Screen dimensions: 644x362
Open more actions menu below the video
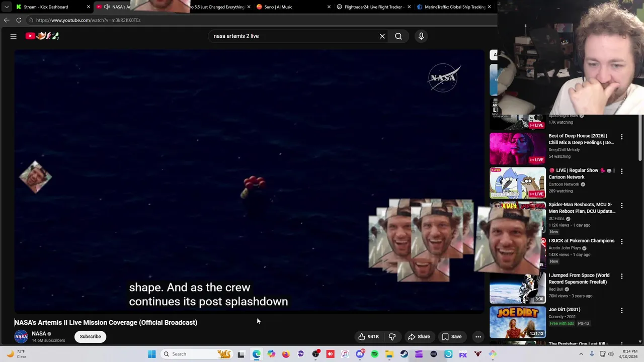(478, 337)
